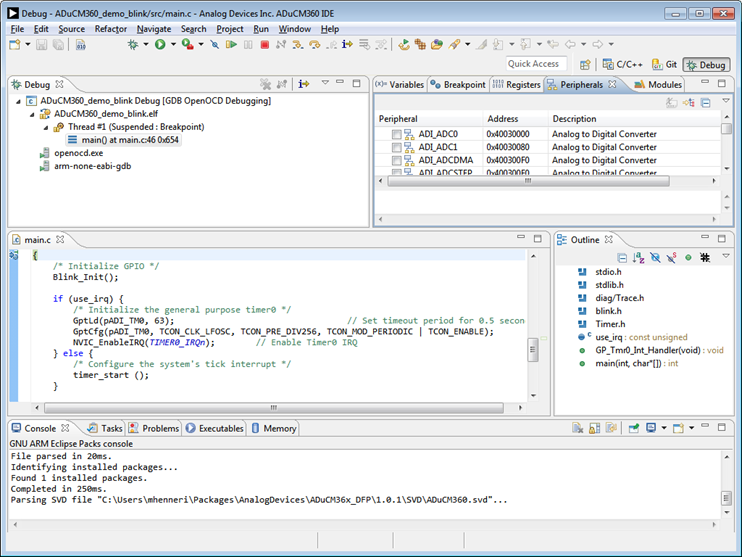Click the Quick Access field
742x557 pixels.
pos(536,64)
